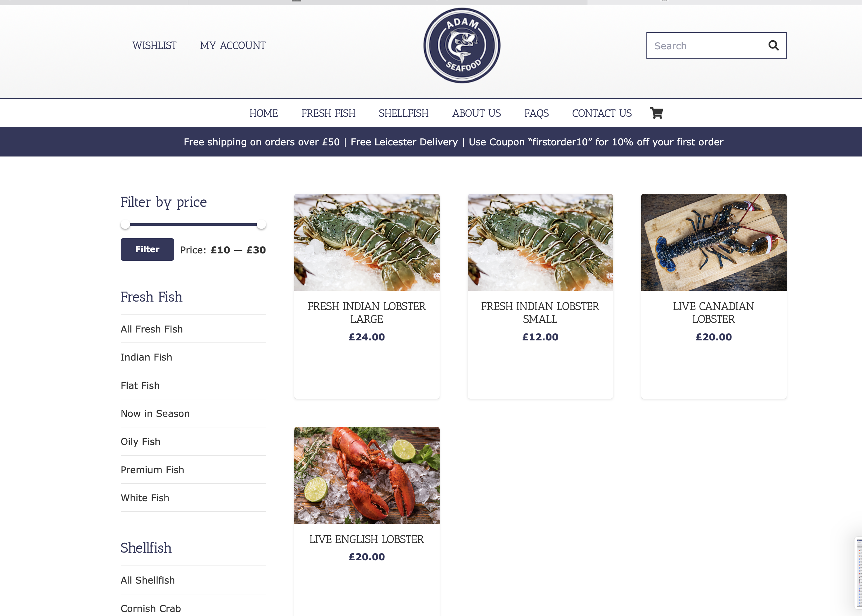The width and height of the screenshot is (862, 616).
Task: Click into the Search input field
Action: coord(706,46)
